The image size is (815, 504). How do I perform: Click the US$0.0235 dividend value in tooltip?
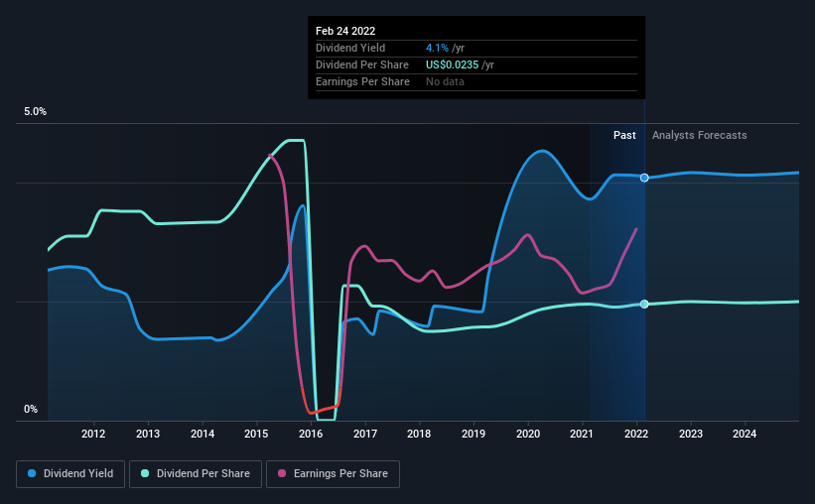[x=453, y=64]
